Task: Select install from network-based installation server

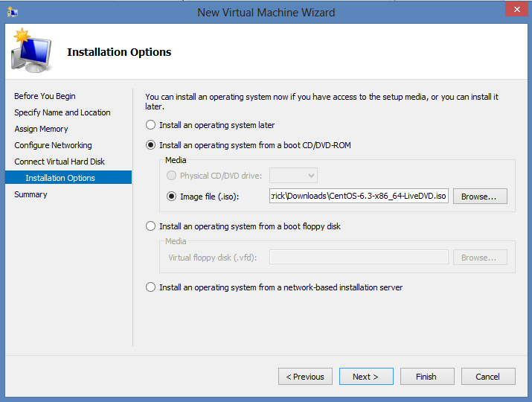Action: coord(151,287)
